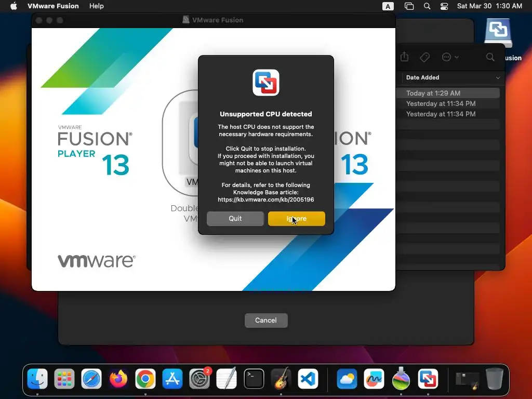Image resolution: width=532 pixels, height=399 pixels.
Task: Open Google Chrome from the Dock
Action: (145, 379)
